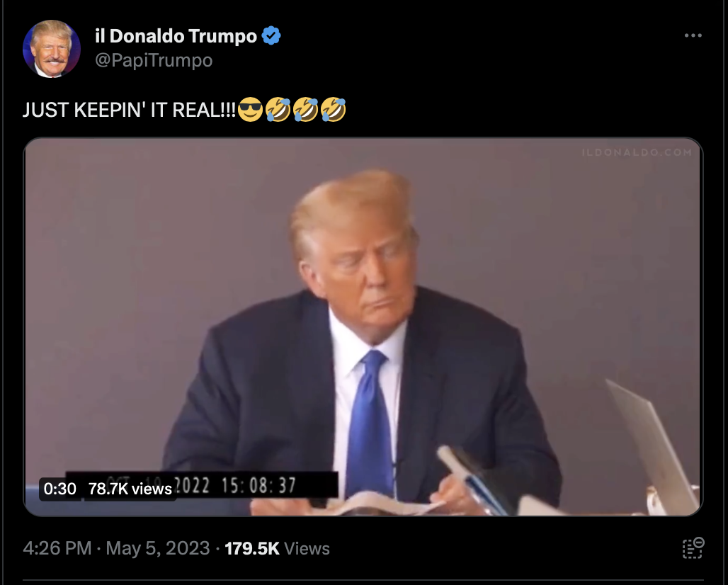This screenshot has width=728, height=585.
Task: Open the 4:26 PM timestamp link
Action: pyautogui.click(x=57, y=548)
